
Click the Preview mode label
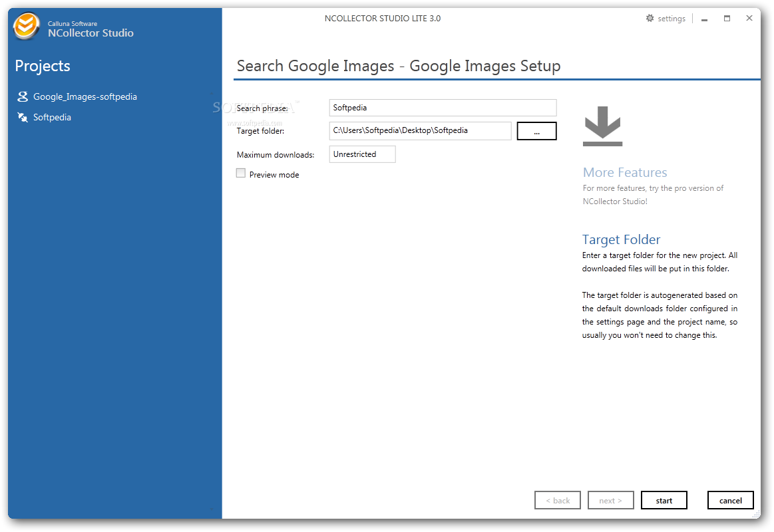[274, 174]
